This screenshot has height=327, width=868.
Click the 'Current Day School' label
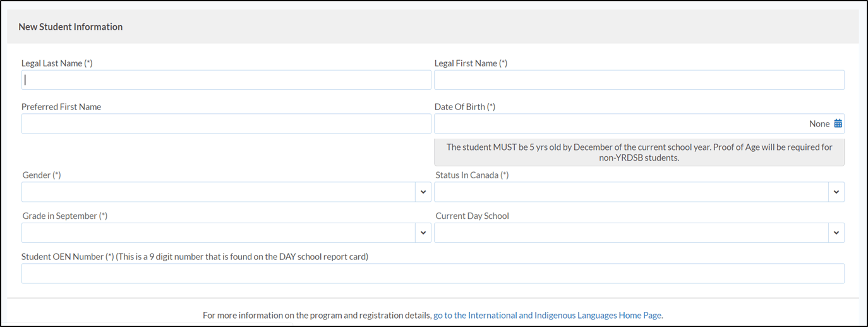(473, 216)
